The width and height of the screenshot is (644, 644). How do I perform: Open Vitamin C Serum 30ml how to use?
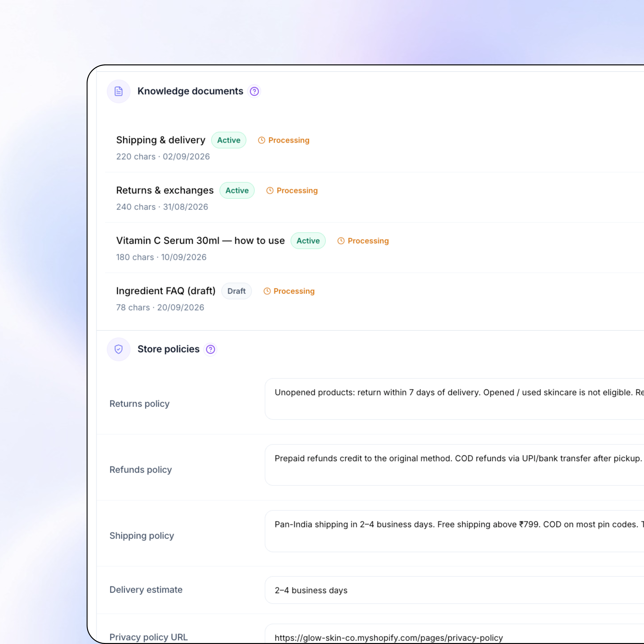pyautogui.click(x=200, y=241)
